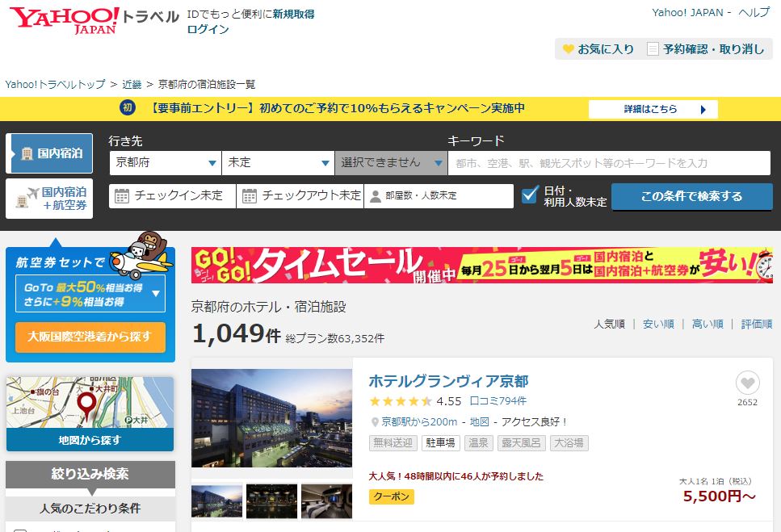Click 京都駅から200m link

click(x=419, y=422)
